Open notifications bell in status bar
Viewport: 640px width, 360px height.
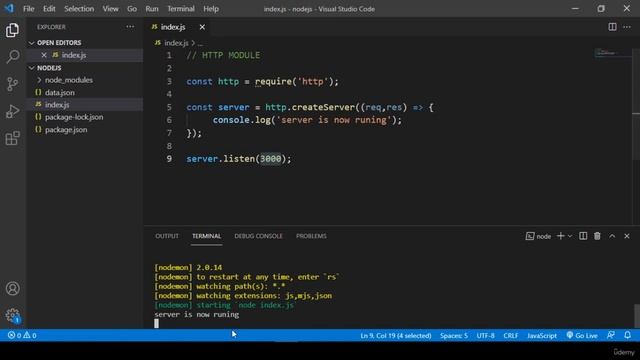(627, 336)
